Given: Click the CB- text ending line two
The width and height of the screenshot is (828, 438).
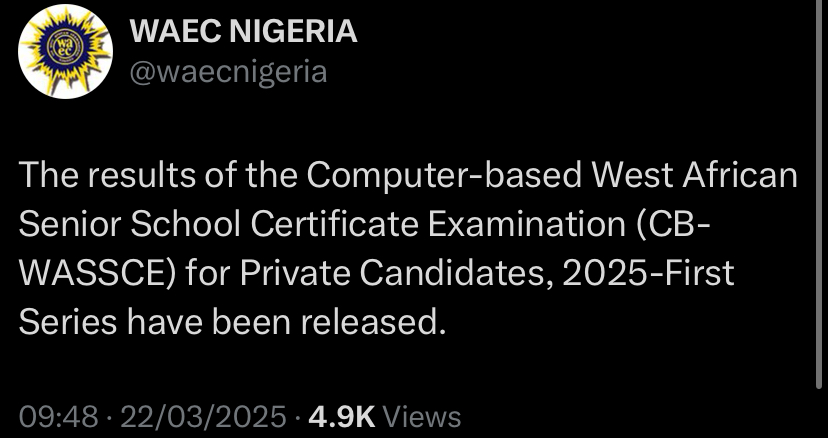Looking at the screenshot, I should tap(679, 224).
